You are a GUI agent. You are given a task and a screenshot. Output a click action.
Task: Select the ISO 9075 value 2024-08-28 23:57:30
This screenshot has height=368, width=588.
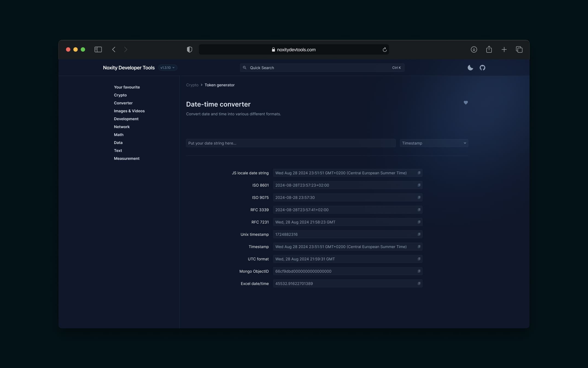(x=295, y=198)
